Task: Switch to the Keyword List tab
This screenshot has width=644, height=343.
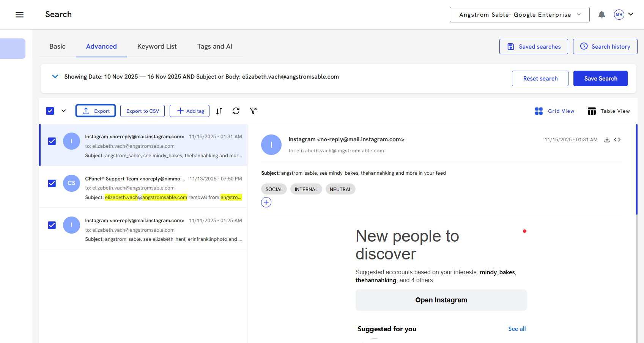Action: 157,46
